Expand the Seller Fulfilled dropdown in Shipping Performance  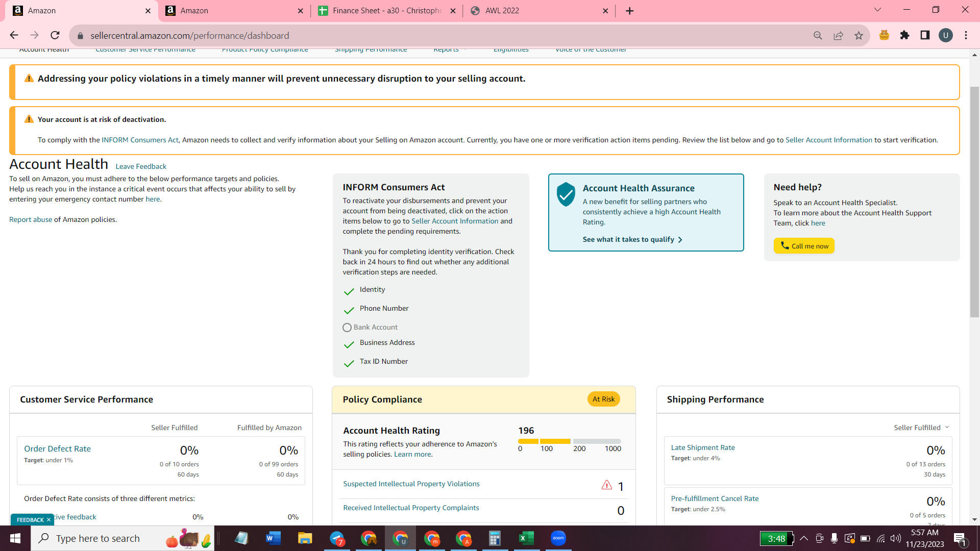coord(921,428)
